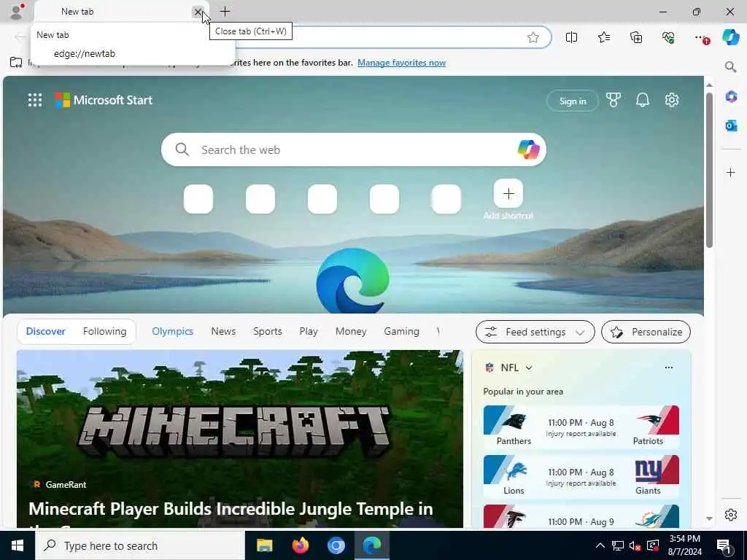Open Microsoft 365 sidebar icon
The width and height of the screenshot is (747, 560).
tap(731, 97)
